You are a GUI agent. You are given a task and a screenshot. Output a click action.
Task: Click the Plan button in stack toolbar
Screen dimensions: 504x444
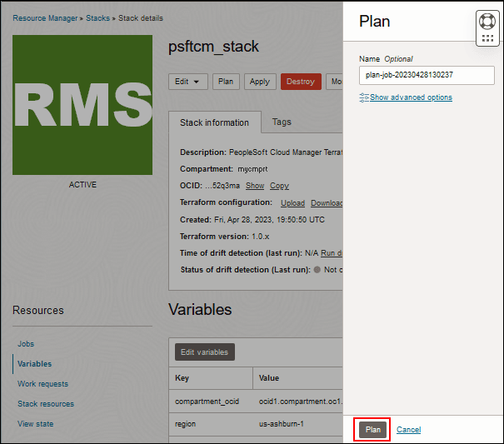click(x=226, y=82)
